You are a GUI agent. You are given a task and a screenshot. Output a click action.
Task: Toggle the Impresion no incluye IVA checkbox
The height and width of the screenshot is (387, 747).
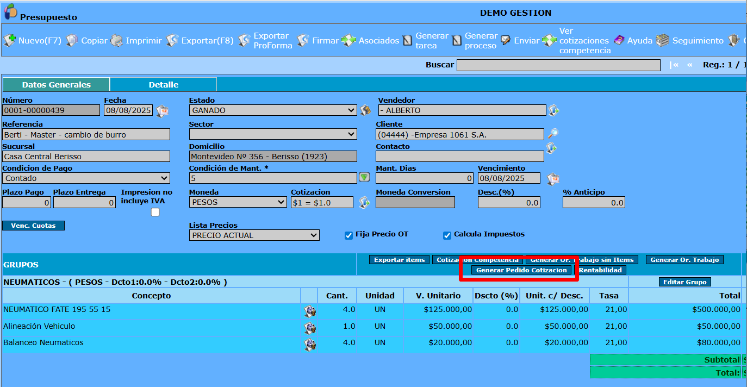(x=155, y=213)
